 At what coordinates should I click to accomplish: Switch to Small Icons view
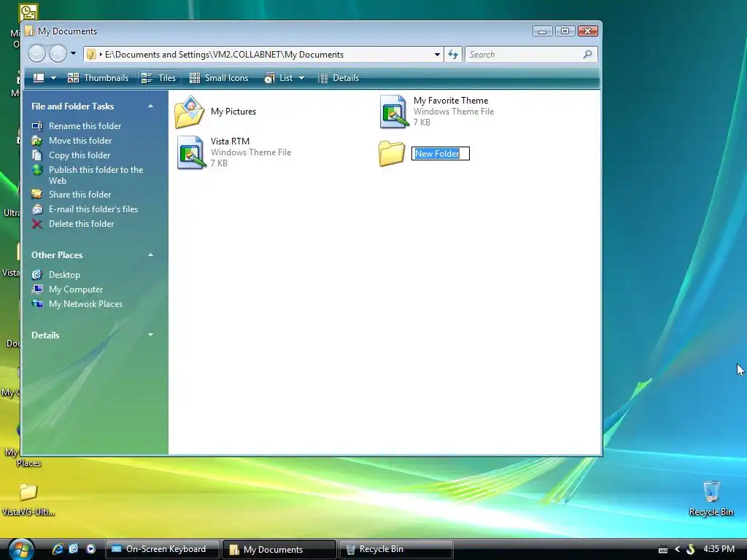click(219, 77)
